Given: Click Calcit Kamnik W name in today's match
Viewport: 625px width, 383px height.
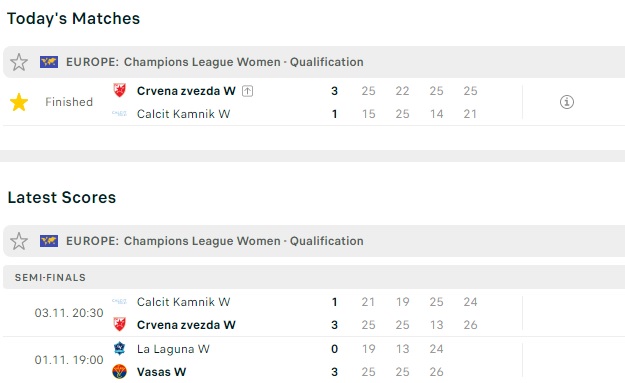Looking at the screenshot, I should [183, 114].
